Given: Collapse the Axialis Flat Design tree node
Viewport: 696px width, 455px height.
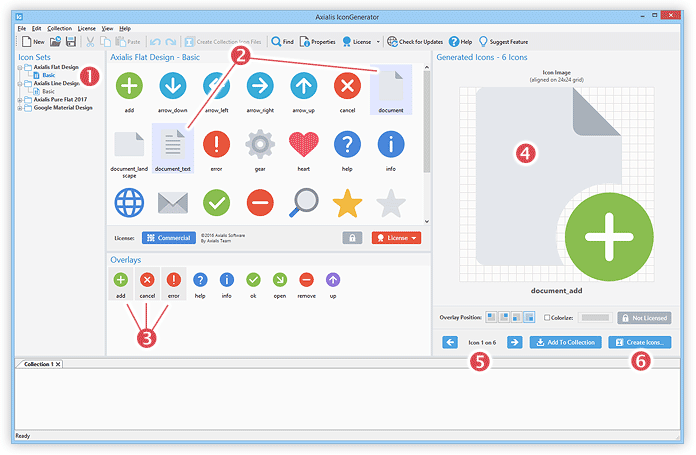Looking at the screenshot, I should [x=20, y=67].
